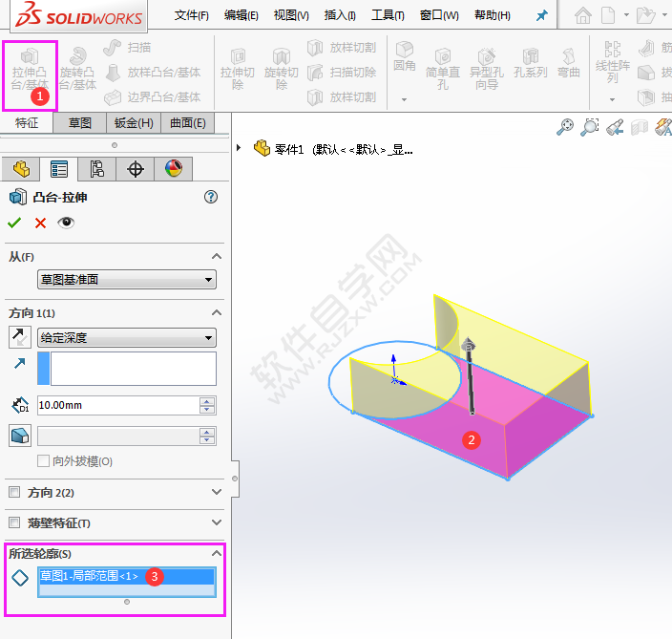Switch to the 特征 features tab
The width and height of the screenshot is (672, 639).
27,123
